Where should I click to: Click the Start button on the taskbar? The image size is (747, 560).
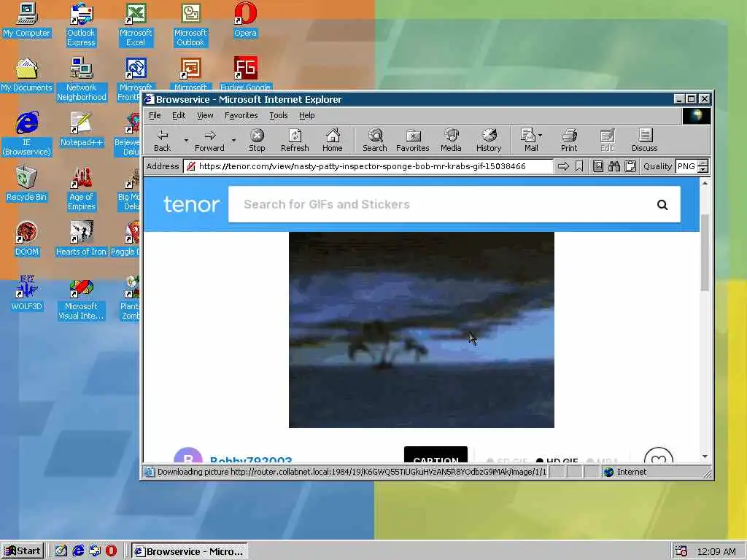23,551
